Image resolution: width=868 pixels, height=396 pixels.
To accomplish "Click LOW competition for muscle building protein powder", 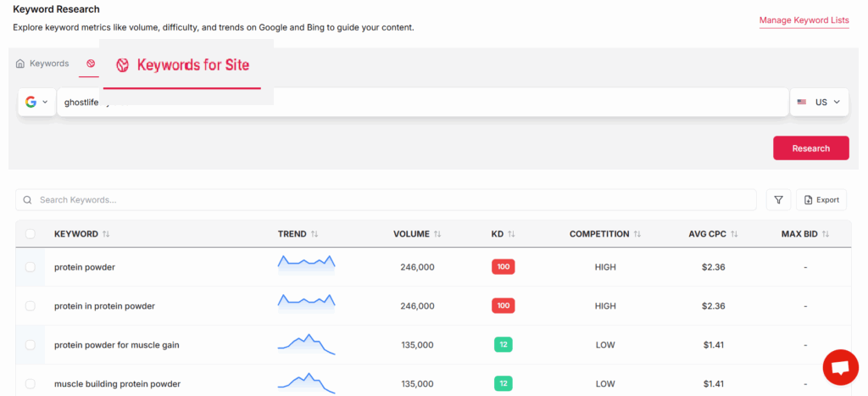I will pos(605,383).
